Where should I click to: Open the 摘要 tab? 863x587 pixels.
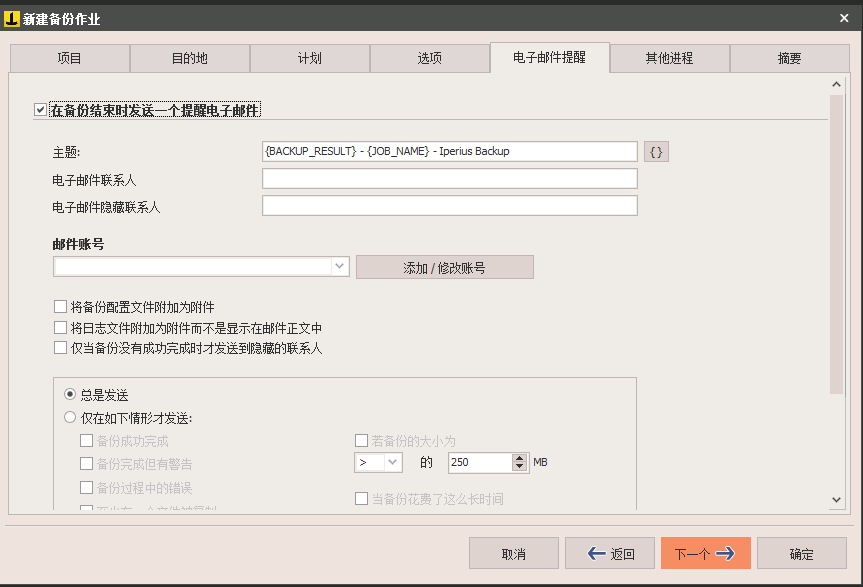click(x=790, y=58)
